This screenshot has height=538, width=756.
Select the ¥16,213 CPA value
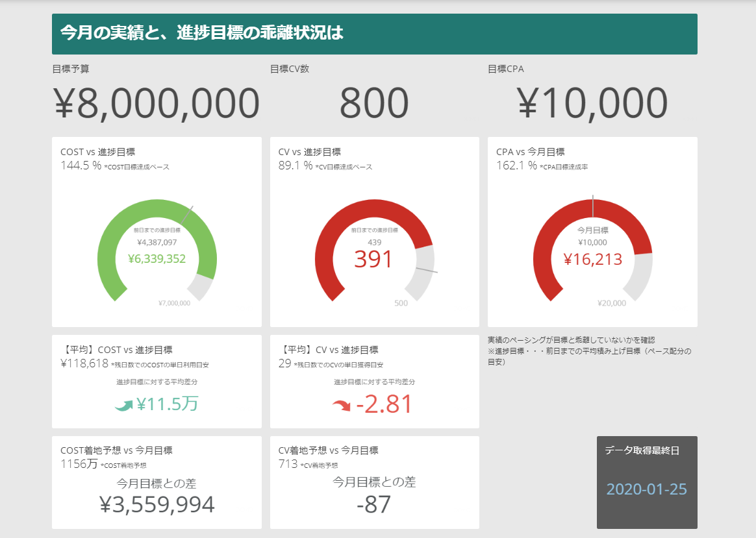pyautogui.click(x=592, y=260)
